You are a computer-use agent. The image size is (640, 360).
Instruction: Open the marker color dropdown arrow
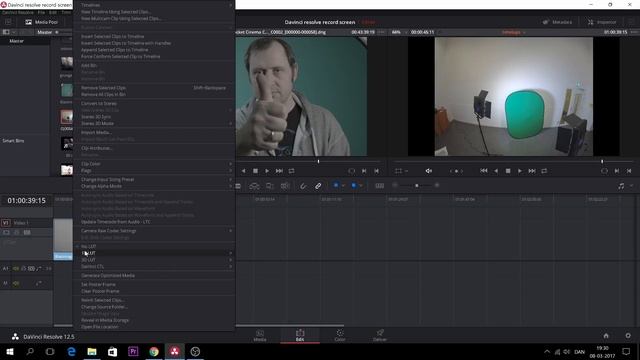pos(361,186)
